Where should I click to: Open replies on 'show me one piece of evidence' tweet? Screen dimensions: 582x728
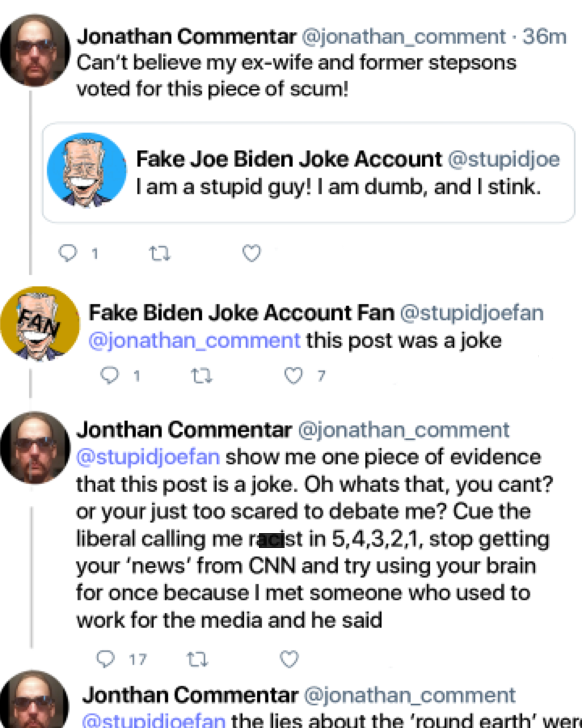tap(106, 659)
